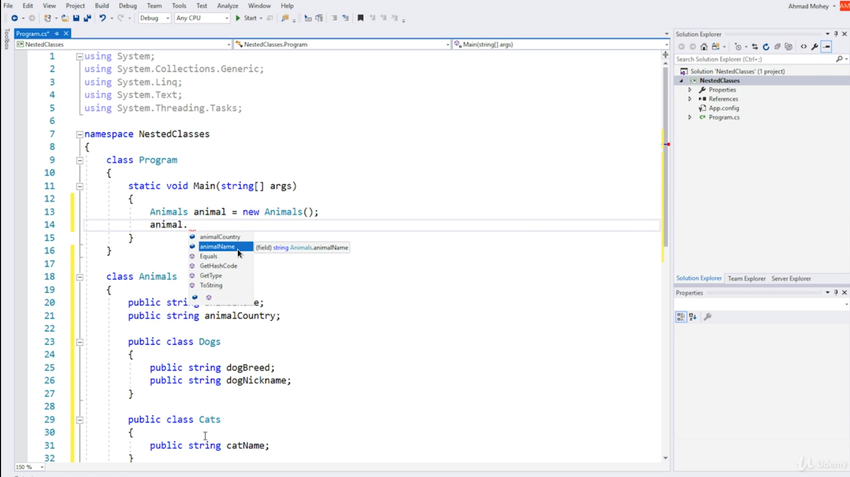Click the editor vertical scrollbar down arrow

coord(665,458)
